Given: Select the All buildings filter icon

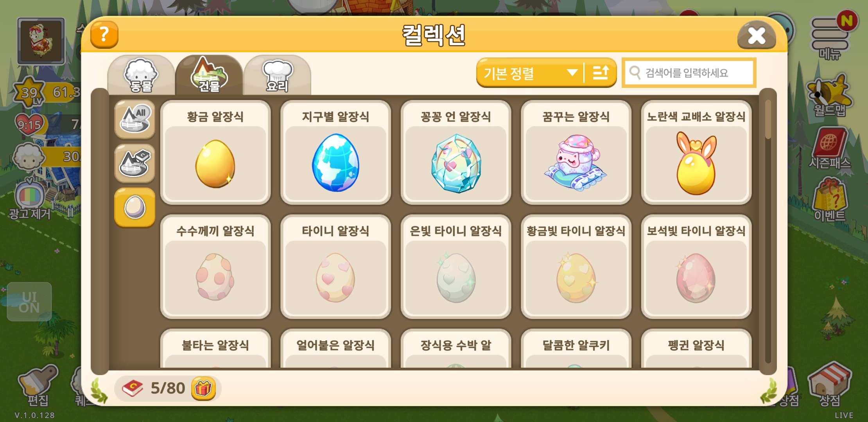Looking at the screenshot, I should tap(135, 119).
